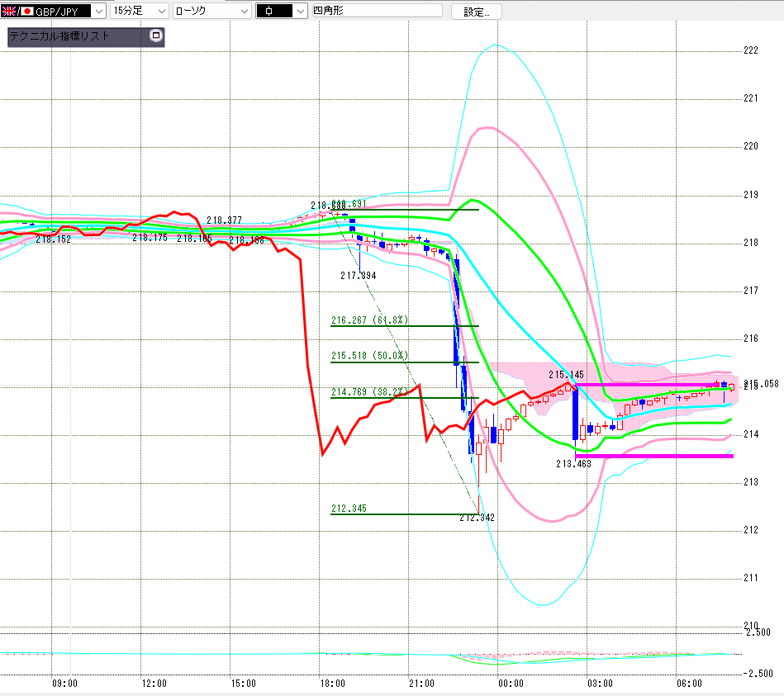This screenshot has width=784, height=696.
Task: Click the 四角形 shape input field
Action: (377, 11)
